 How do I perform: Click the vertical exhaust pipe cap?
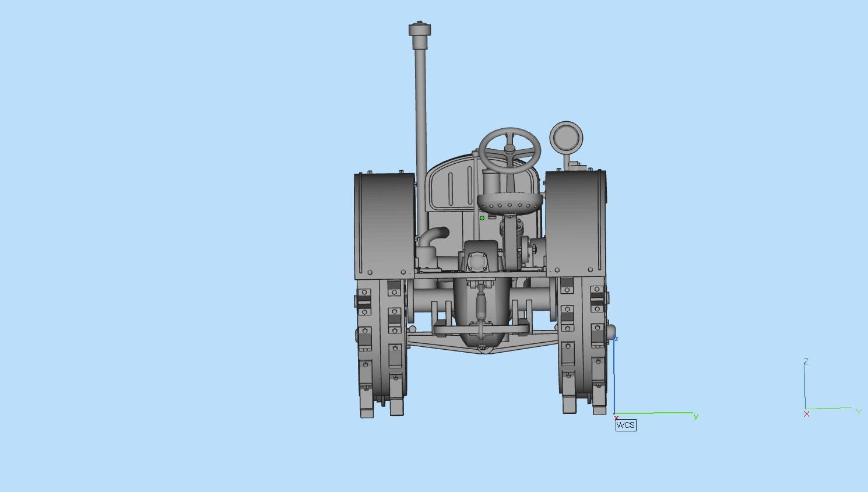tap(420, 36)
